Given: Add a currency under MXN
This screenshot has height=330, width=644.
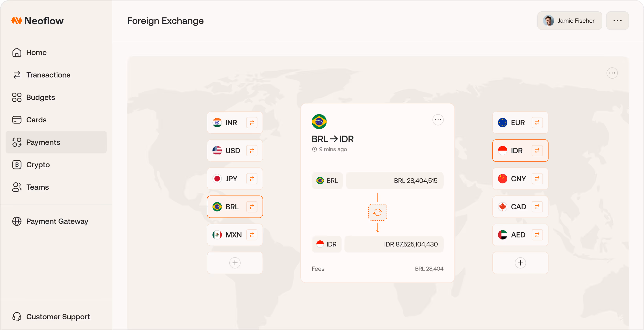Looking at the screenshot, I should (x=235, y=263).
